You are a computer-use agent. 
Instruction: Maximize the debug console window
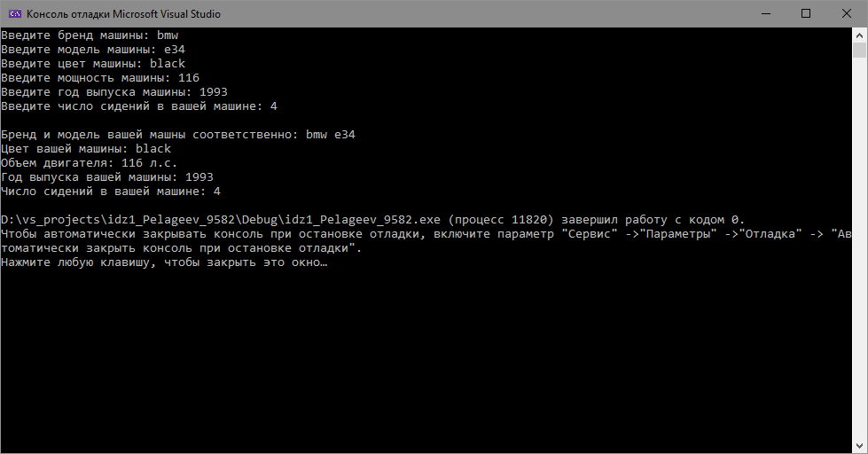tap(806, 14)
